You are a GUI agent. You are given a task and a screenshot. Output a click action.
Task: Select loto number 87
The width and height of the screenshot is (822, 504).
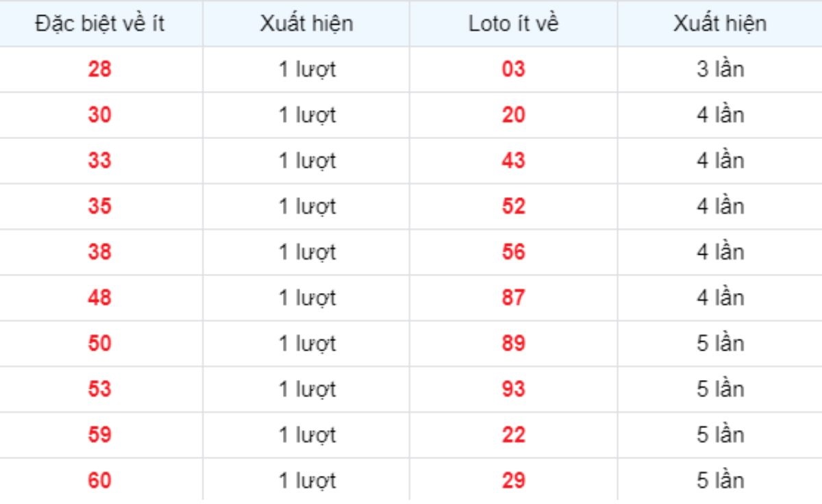(513, 298)
